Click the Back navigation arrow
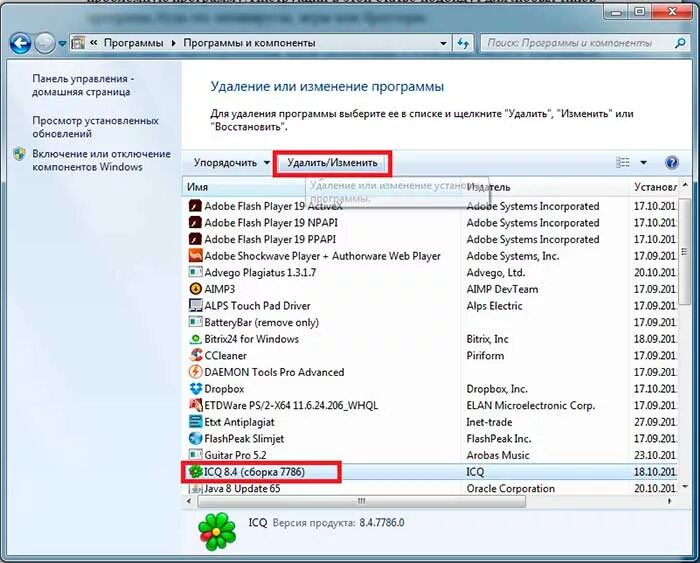Viewport: 700px width, 563px height. pos(20,44)
